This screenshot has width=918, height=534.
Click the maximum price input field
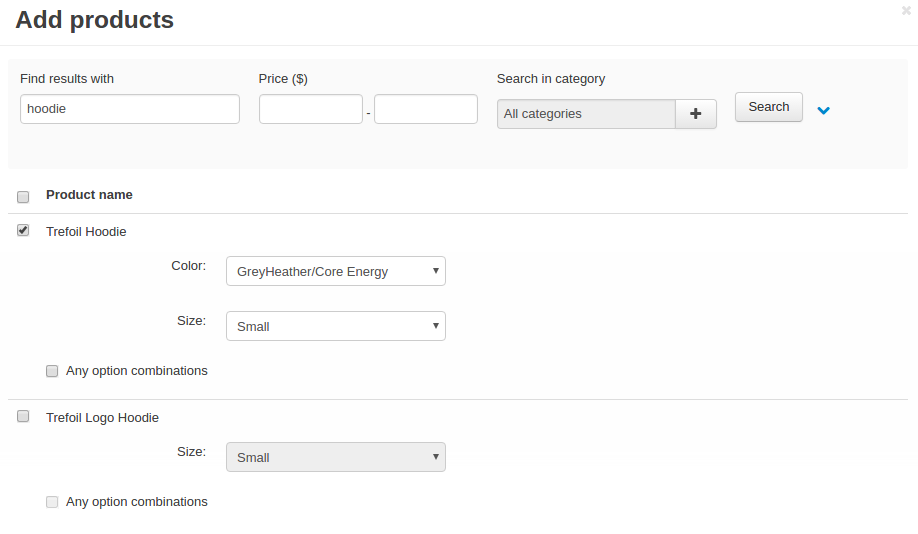426,109
